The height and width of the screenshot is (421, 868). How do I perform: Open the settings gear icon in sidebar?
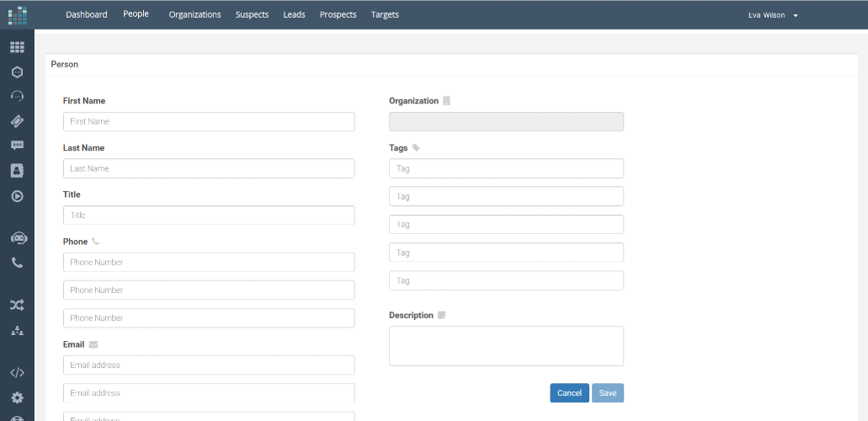pos(17,397)
